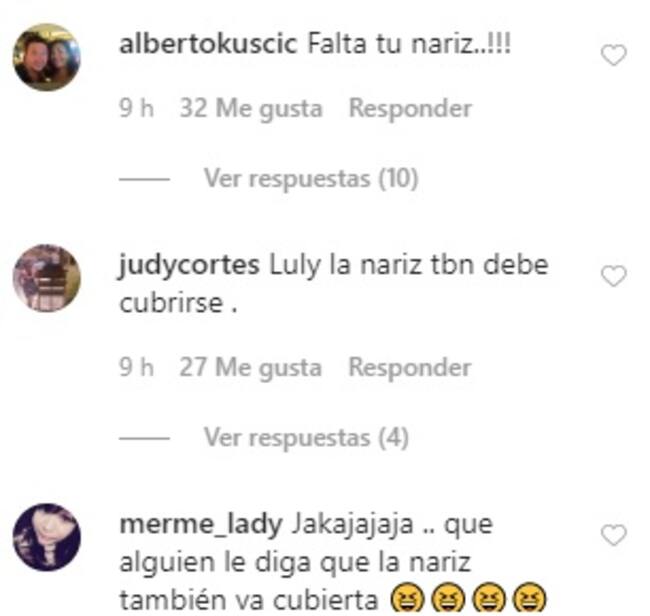Select the comment text 'Luly la nariz tbn debe'
Viewport: 650px width, 616px height.
tap(409, 264)
